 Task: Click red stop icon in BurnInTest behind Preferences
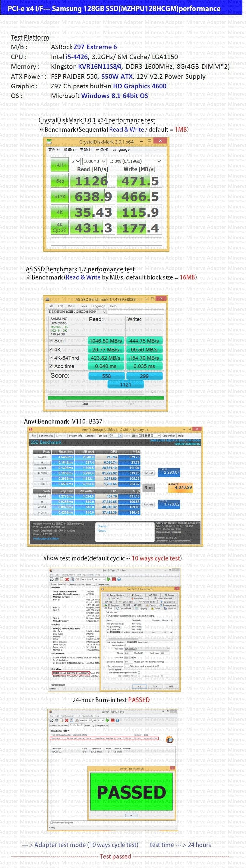coord(114,579)
